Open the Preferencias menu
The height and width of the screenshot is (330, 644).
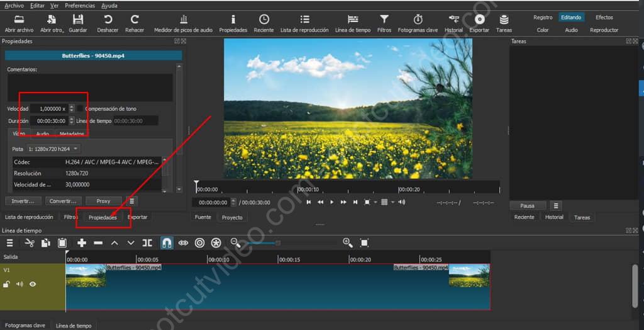pos(80,6)
